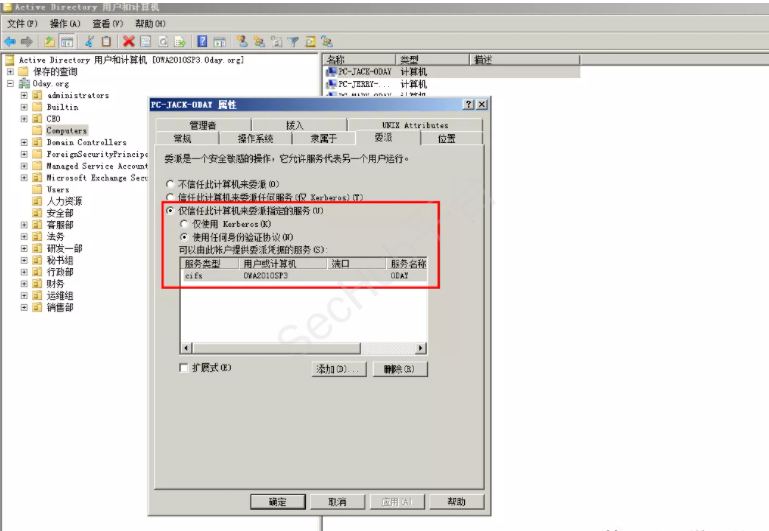Click the funnel Filter toolbar icon
The image size is (769, 531).
click(294, 41)
